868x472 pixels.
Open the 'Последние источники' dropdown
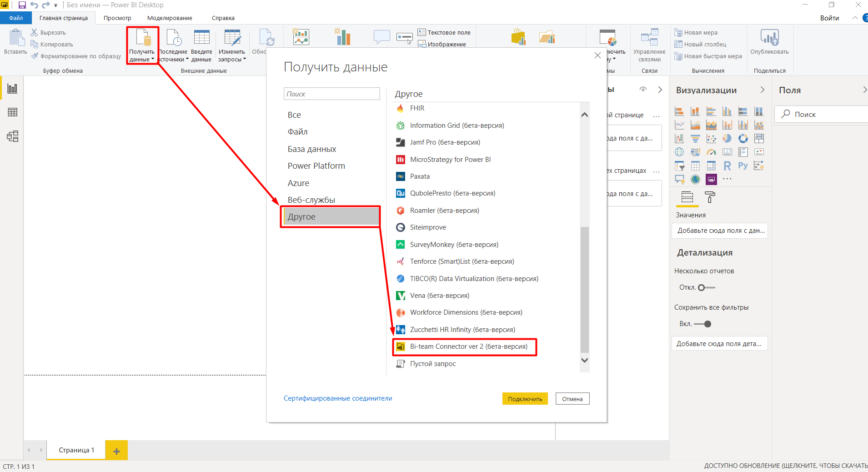click(x=173, y=55)
